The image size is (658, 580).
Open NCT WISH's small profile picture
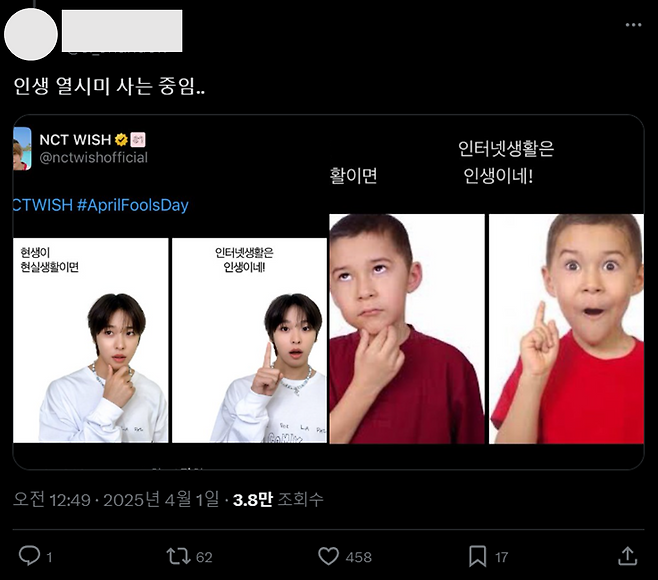[22, 148]
